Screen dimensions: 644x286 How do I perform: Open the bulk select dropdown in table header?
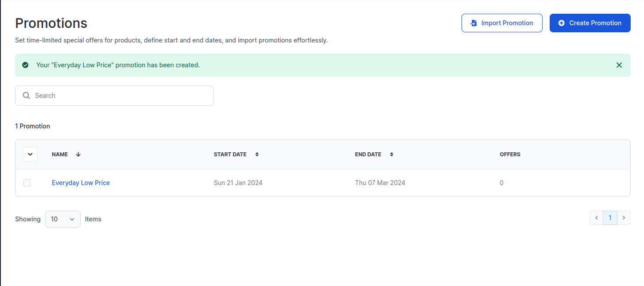[30, 155]
